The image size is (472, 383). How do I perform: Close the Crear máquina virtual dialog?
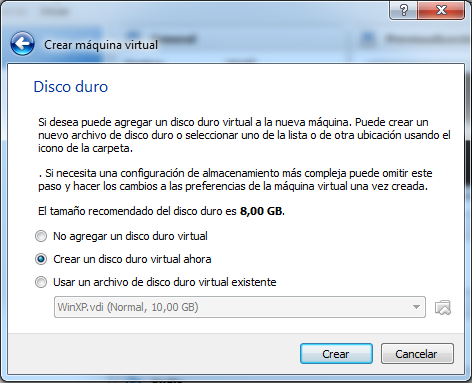pos(441,10)
